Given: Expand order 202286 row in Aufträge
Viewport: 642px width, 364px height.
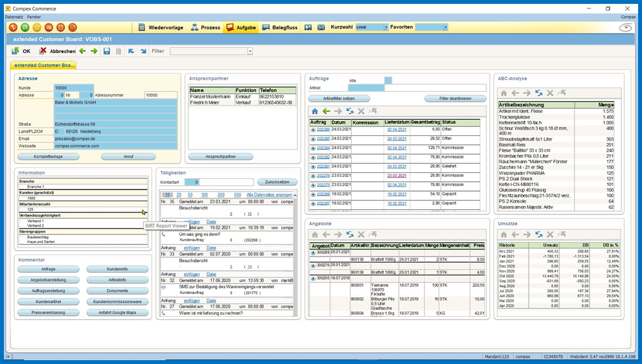Looking at the screenshot, I should tap(314, 130).
